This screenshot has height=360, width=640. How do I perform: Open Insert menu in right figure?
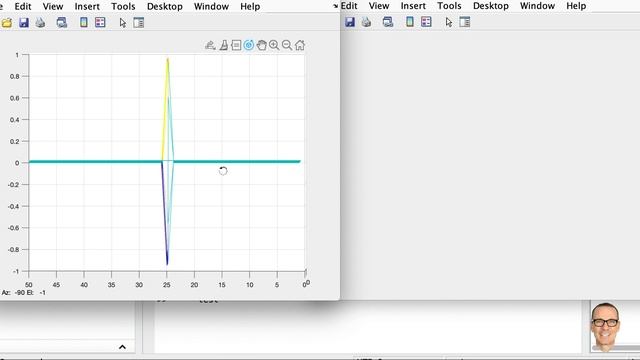click(x=413, y=6)
